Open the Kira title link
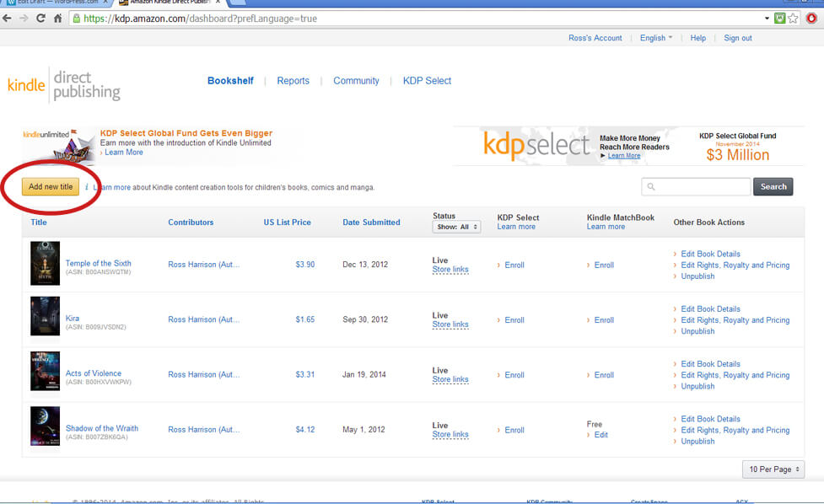The height and width of the screenshot is (504, 824). 73,318
